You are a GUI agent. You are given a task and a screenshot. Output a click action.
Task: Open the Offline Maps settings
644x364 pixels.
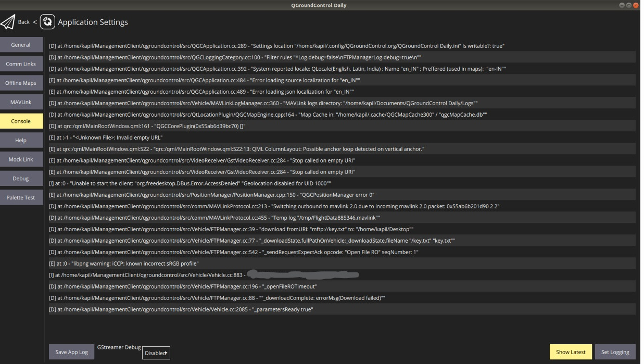21,82
